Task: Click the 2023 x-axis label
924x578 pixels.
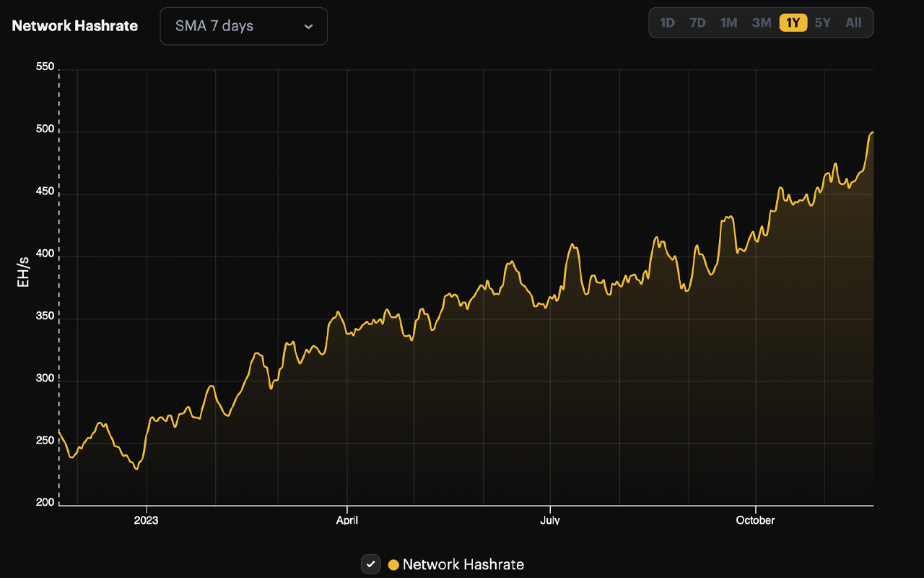Action: pyautogui.click(x=147, y=519)
